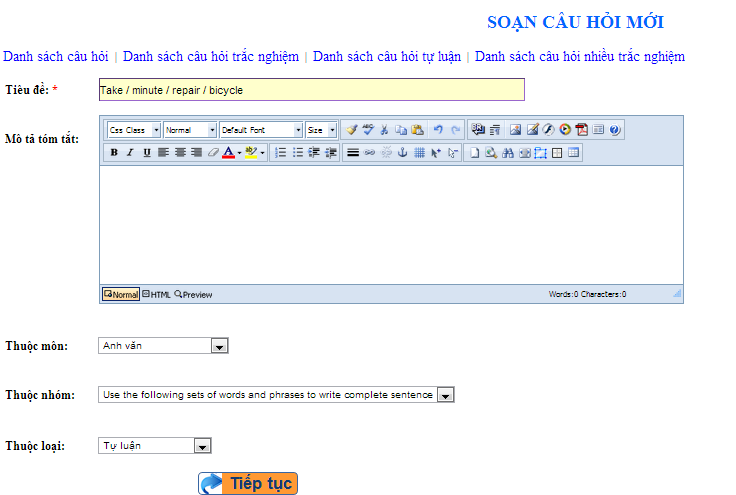
Task: Click the editor resize corner handle
Action: click(x=677, y=294)
